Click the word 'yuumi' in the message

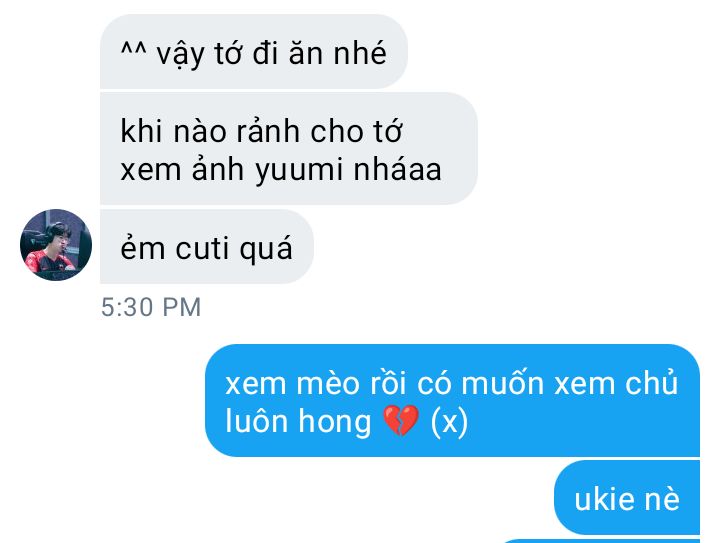pyautogui.click(x=299, y=170)
